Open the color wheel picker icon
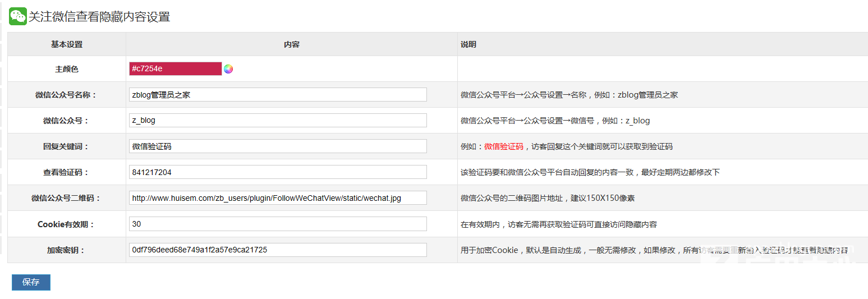This screenshot has height=299, width=868. coord(228,69)
